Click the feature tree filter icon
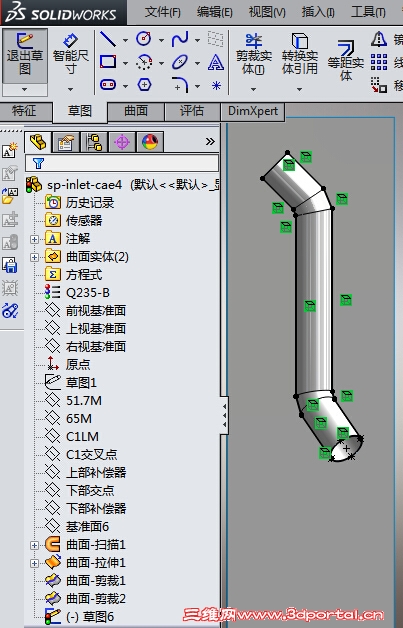Viewport: 403px width, 628px height. pos(38,163)
